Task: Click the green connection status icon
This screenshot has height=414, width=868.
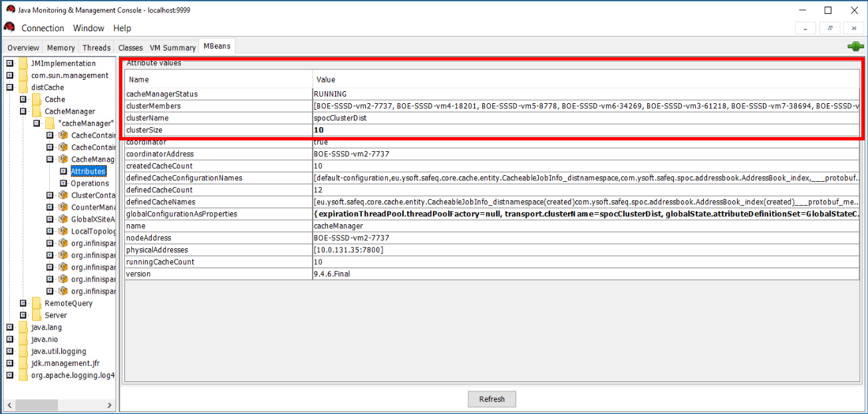Action: coord(855,47)
